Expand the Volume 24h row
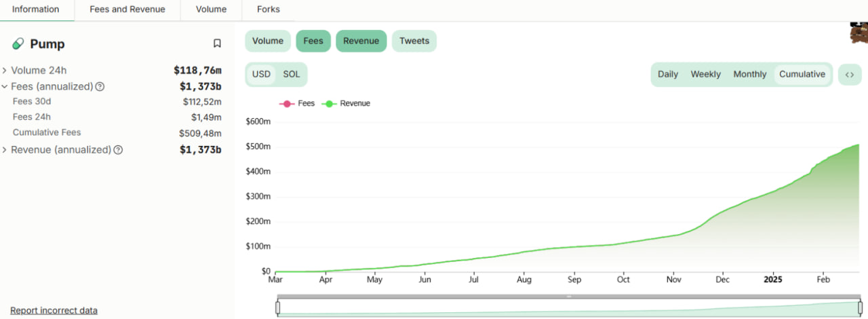Screen dimensions: 868x319 coord(5,71)
